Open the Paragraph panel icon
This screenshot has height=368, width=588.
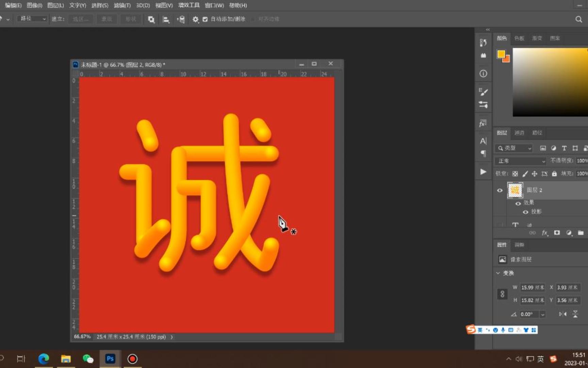click(483, 153)
